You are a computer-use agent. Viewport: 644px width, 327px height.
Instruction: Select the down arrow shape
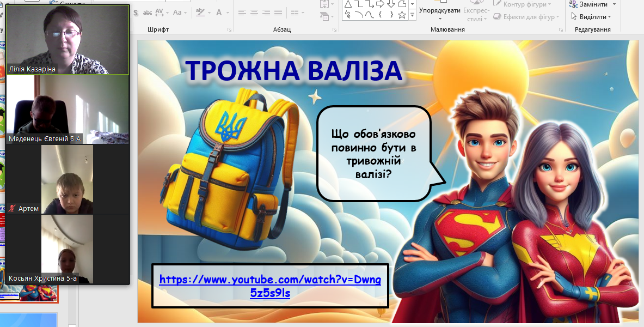(391, 4)
